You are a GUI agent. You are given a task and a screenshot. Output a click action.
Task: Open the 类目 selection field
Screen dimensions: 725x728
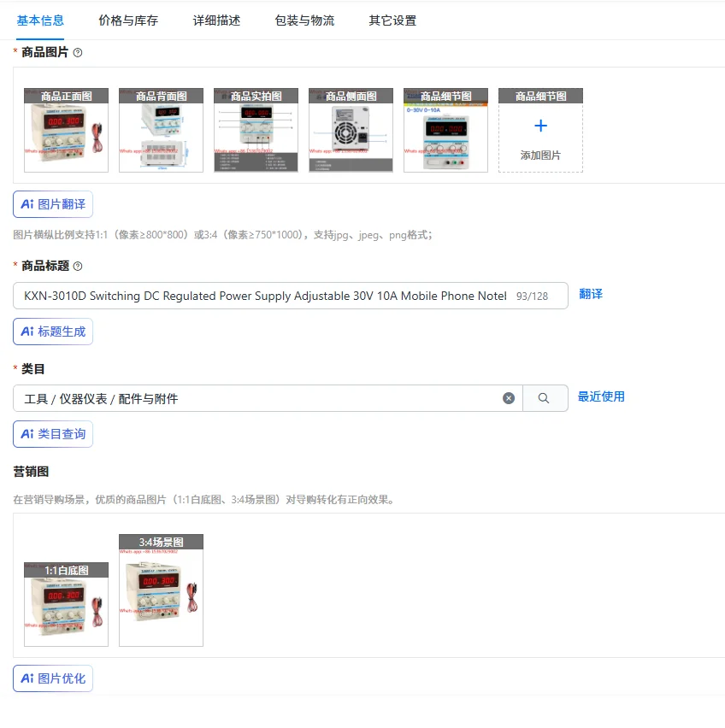pyautogui.click(x=268, y=398)
